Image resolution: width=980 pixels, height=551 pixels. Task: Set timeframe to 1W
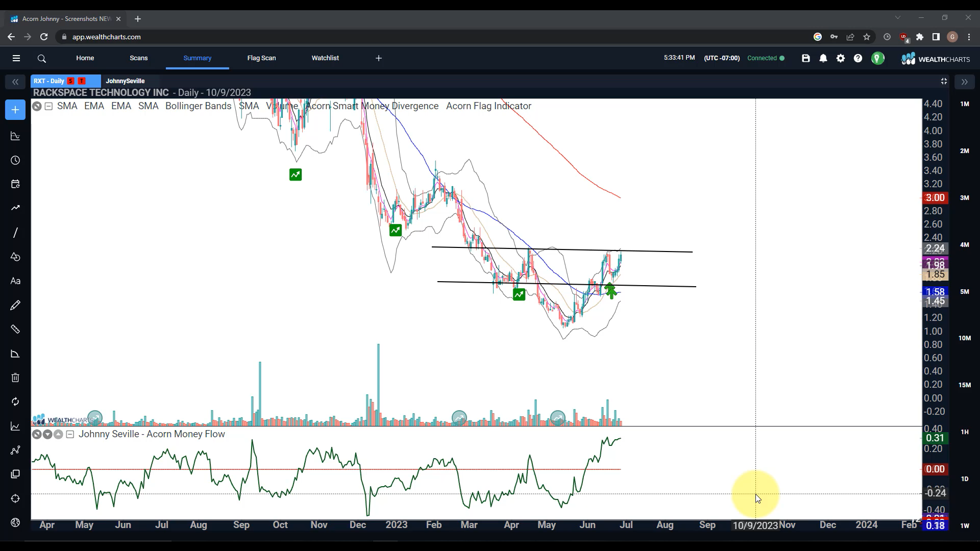(x=964, y=525)
